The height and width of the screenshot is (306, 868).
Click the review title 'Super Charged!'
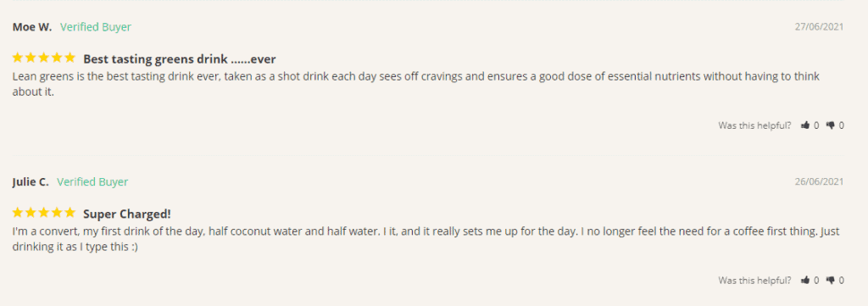(127, 214)
